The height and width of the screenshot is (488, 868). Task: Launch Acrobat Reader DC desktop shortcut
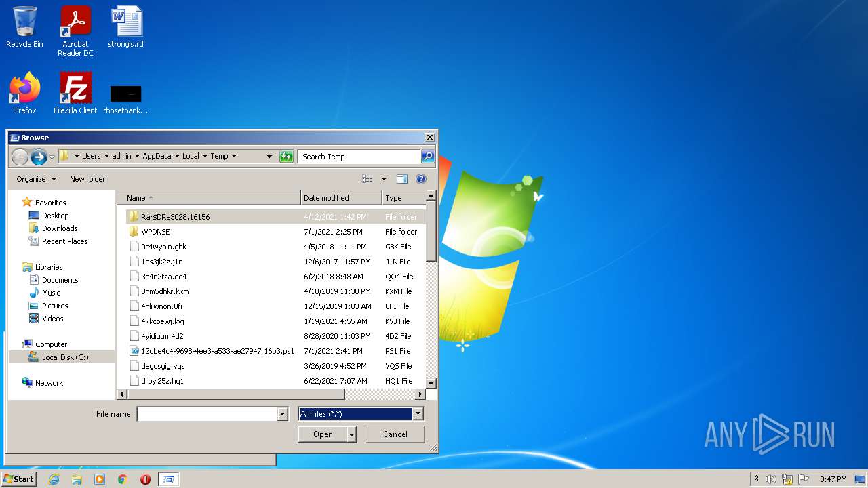[x=75, y=31]
